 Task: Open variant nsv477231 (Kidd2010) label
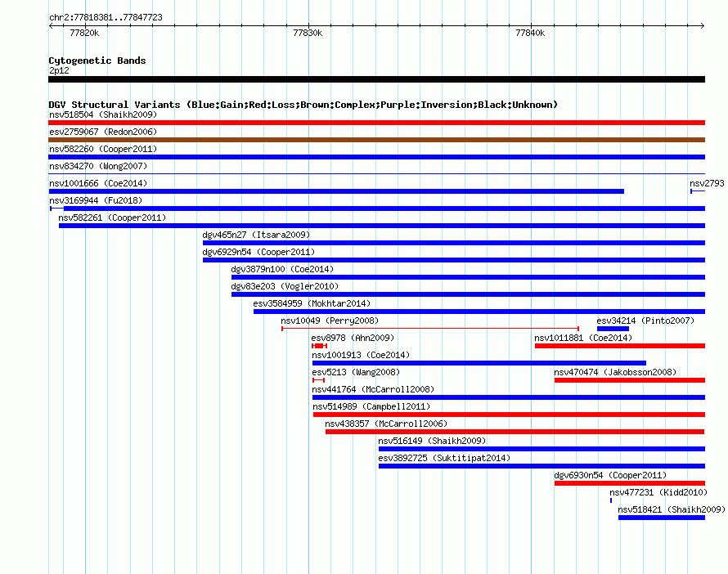coord(658,492)
